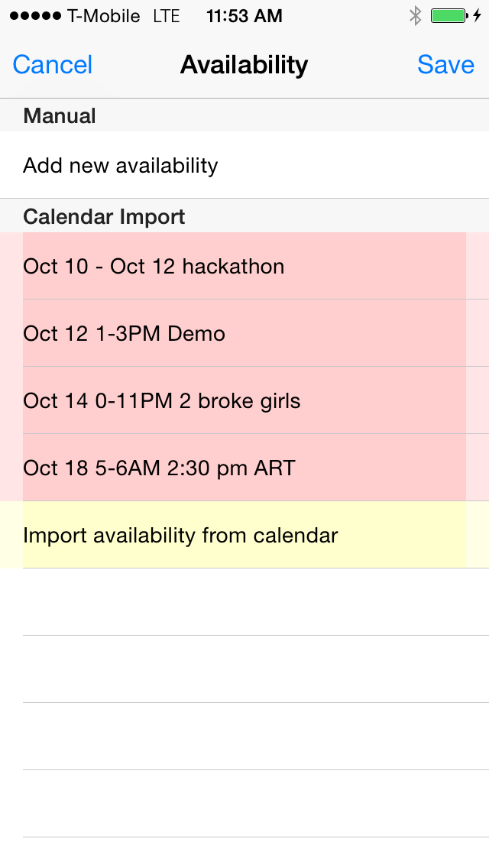Screen dimensions: 489x868
Task: Select the Manual section header
Action: pyautogui.click(x=60, y=116)
